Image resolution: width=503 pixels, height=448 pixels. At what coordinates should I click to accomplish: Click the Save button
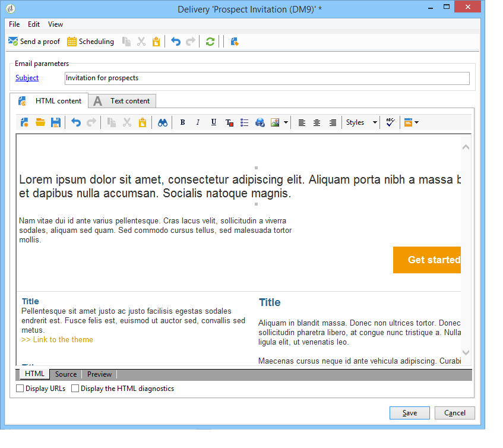[410, 413]
